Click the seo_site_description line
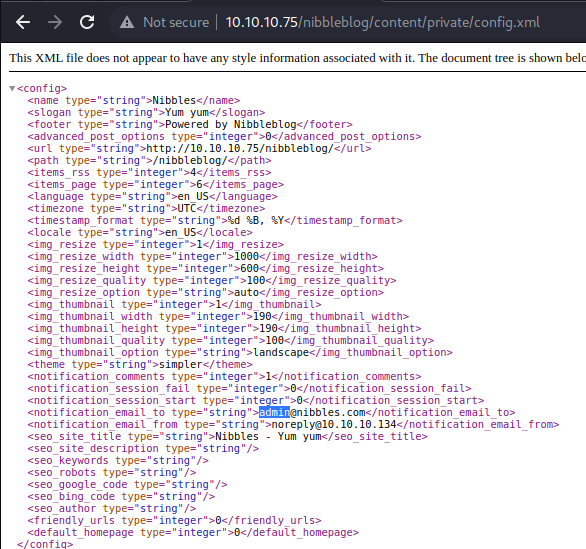Viewport: 586px width, 549px height. [x=143, y=448]
